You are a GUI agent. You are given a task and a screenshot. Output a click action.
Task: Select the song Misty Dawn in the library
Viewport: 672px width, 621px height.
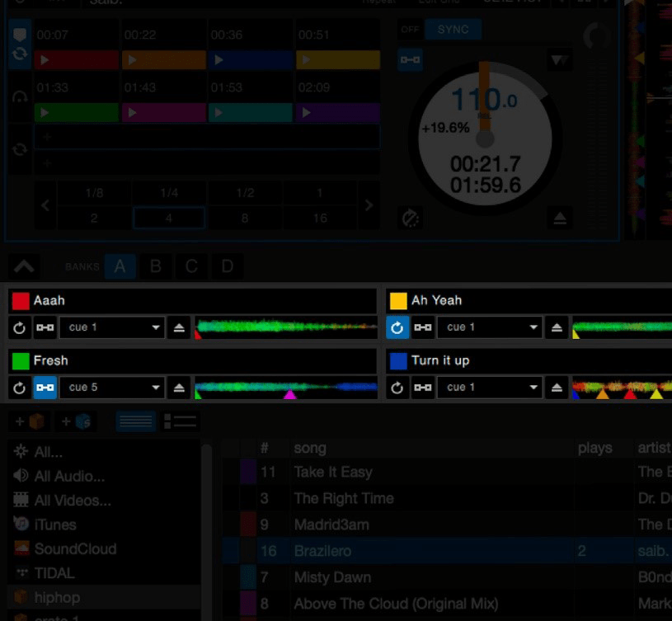pyautogui.click(x=332, y=577)
